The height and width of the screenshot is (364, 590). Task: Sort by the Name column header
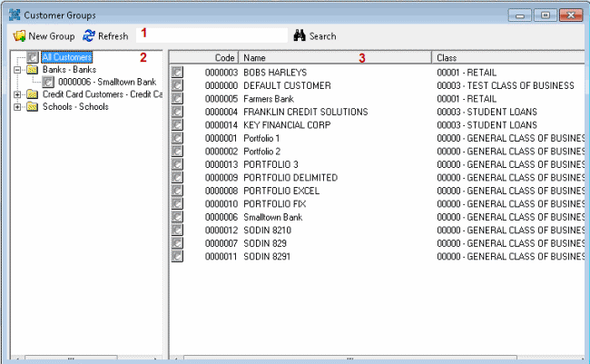[335, 57]
